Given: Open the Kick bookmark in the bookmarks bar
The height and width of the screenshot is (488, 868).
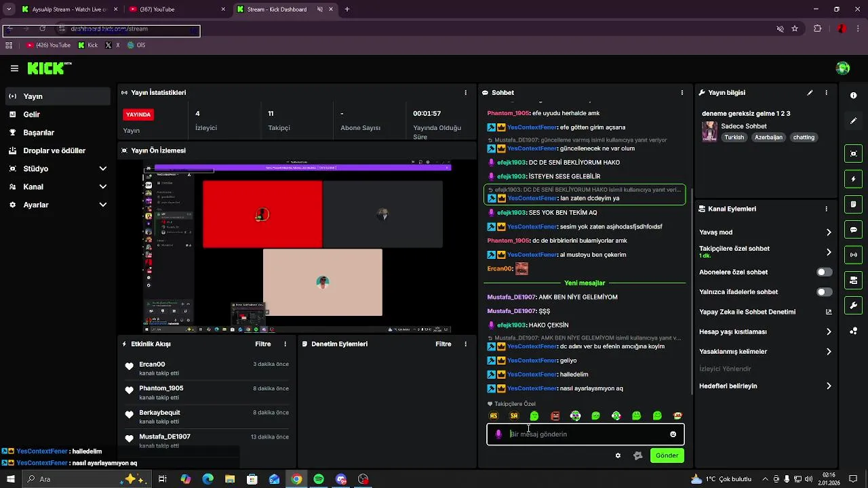Looking at the screenshot, I should (x=87, y=45).
